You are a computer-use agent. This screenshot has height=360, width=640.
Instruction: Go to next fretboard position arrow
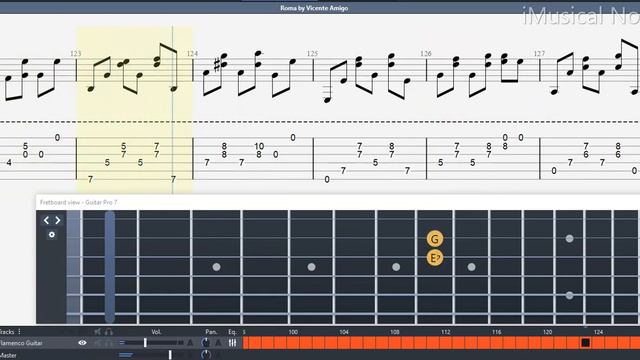pyautogui.click(x=58, y=220)
